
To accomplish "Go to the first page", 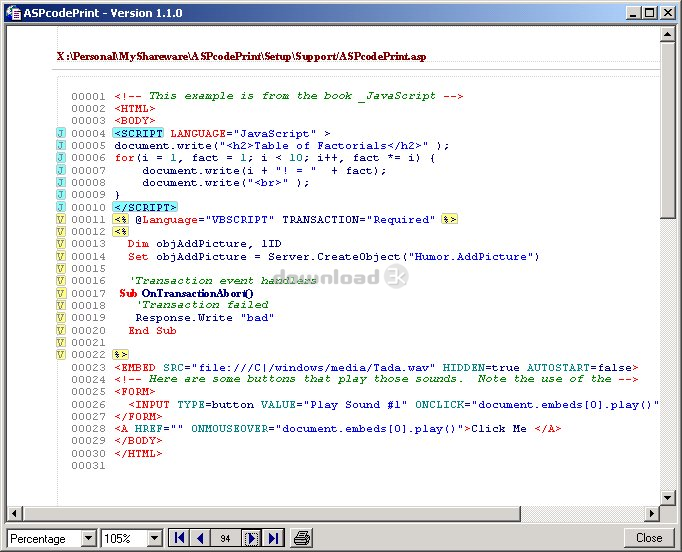I will (179, 538).
